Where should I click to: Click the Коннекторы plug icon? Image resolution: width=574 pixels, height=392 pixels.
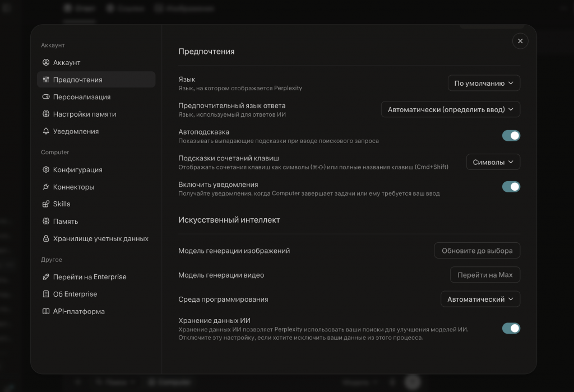click(x=46, y=187)
